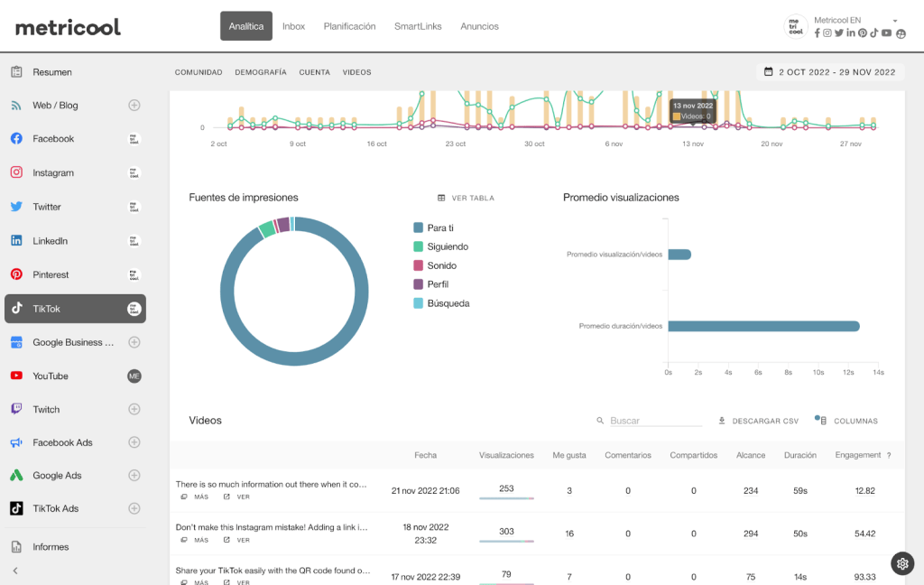924x585 pixels.
Task: Click the Twitch icon in sidebar
Action: click(16, 409)
